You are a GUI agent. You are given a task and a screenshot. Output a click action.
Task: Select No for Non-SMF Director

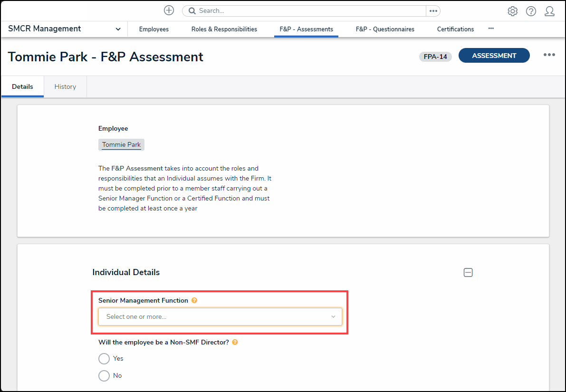(x=104, y=375)
